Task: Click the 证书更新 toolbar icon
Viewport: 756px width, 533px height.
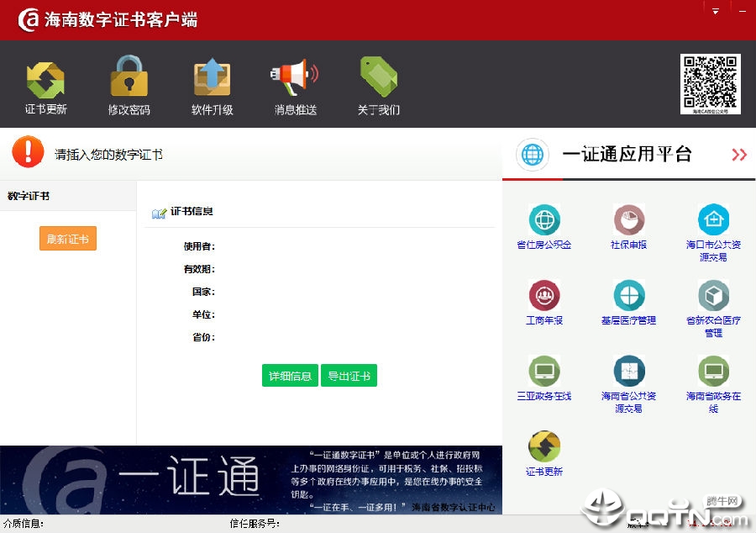Action: tap(45, 80)
